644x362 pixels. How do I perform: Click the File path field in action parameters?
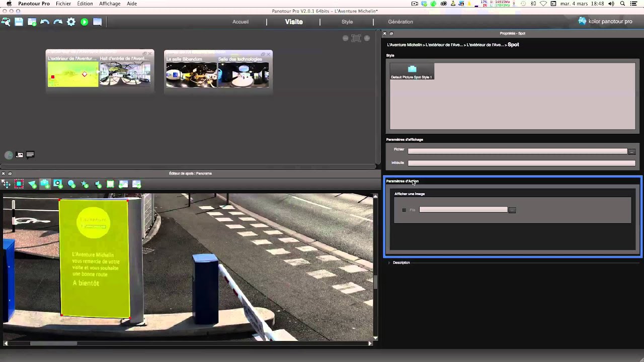(x=463, y=210)
